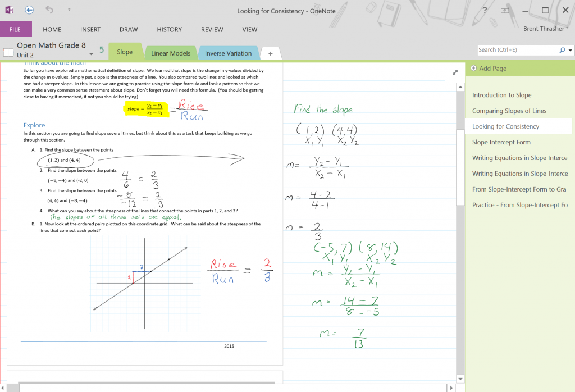Click inside the Search (Ctrl+E) box

517,50
